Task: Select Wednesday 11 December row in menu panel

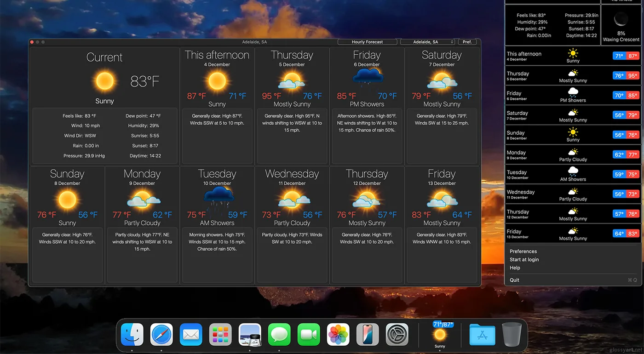Action: tap(573, 194)
